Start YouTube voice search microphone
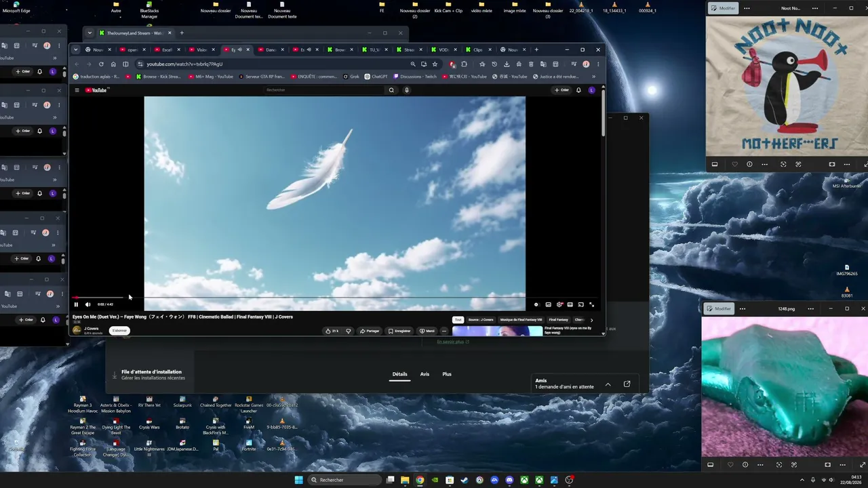Screen dimensions: 868x488 pyautogui.click(x=407, y=90)
